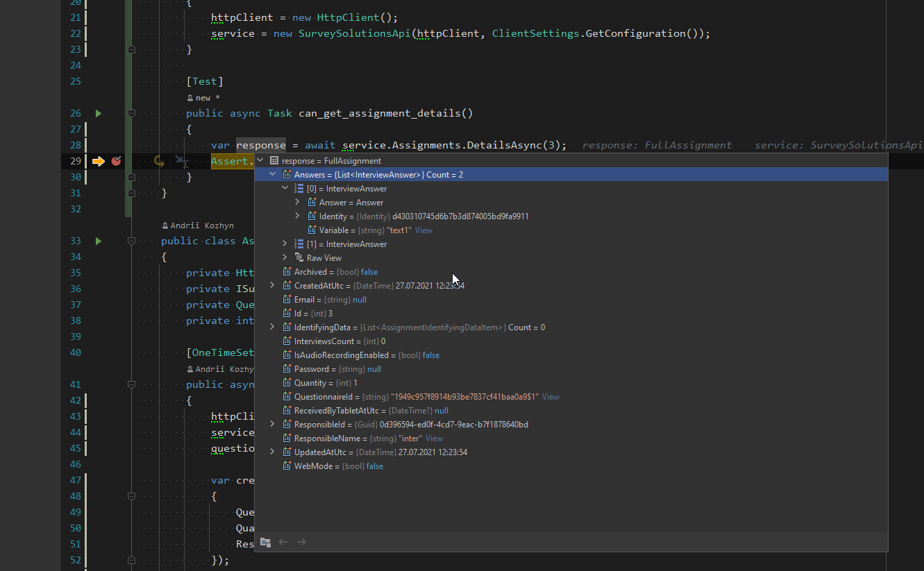Image resolution: width=924 pixels, height=571 pixels.
Task: Click the open-in-new-window icon at popup bottom
Action: coord(265,542)
